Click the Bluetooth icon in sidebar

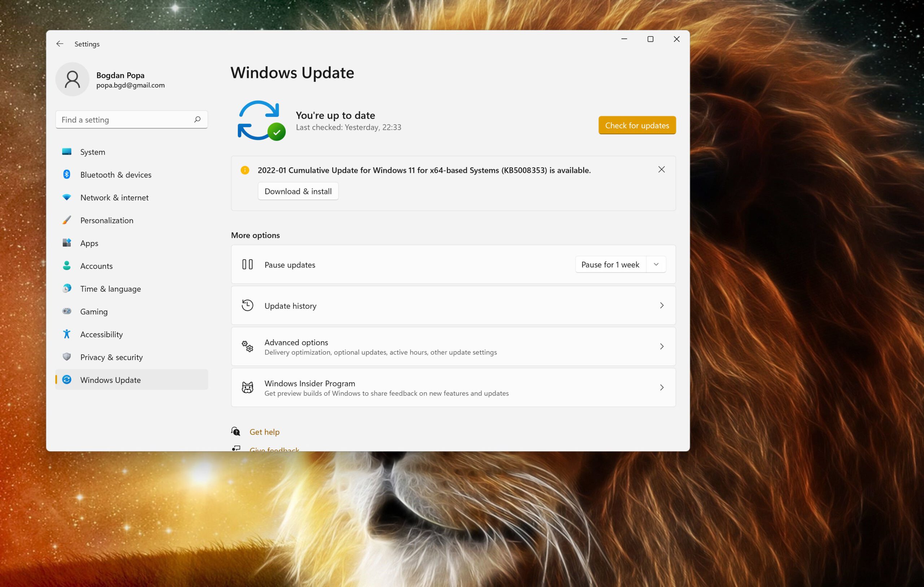tap(67, 175)
